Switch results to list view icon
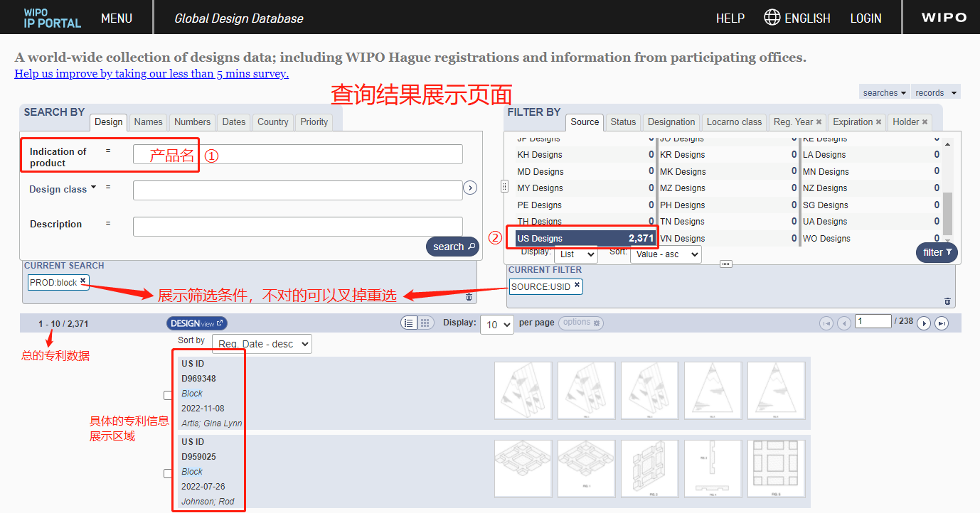This screenshot has height=513, width=980. pos(409,323)
